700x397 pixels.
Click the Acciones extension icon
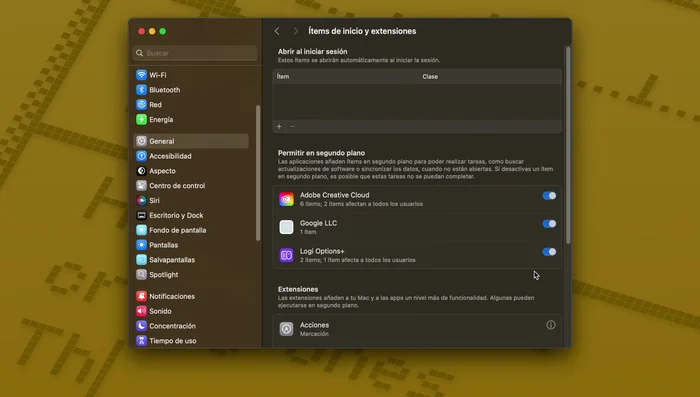pos(287,329)
